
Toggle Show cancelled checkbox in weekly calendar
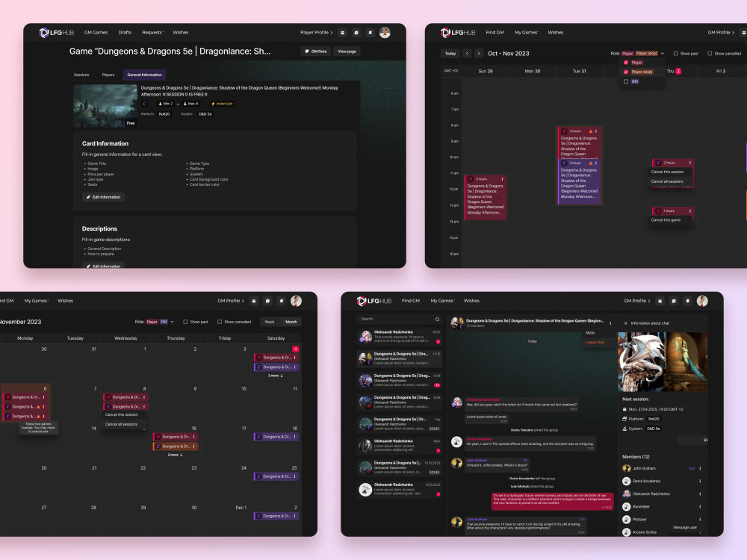tap(710, 53)
